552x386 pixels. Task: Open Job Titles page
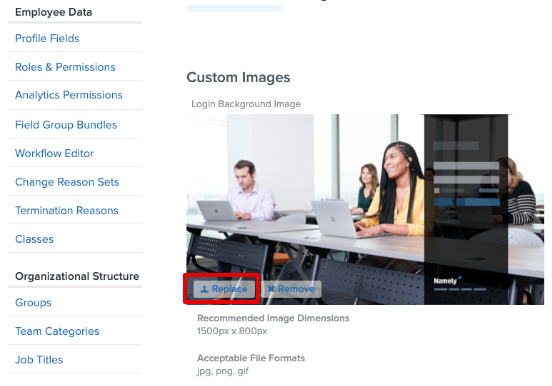(39, 360)
